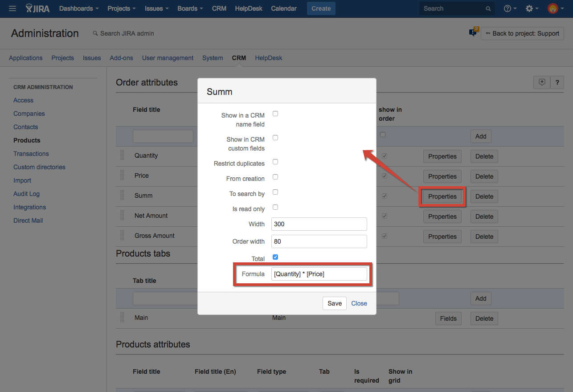Click the JIRA logo in header

click(38, 8)
